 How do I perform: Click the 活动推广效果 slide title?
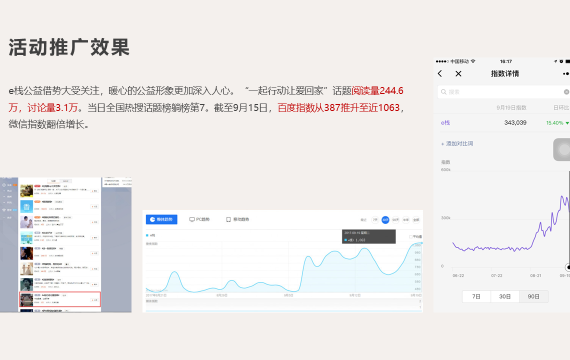click(69, 47)
